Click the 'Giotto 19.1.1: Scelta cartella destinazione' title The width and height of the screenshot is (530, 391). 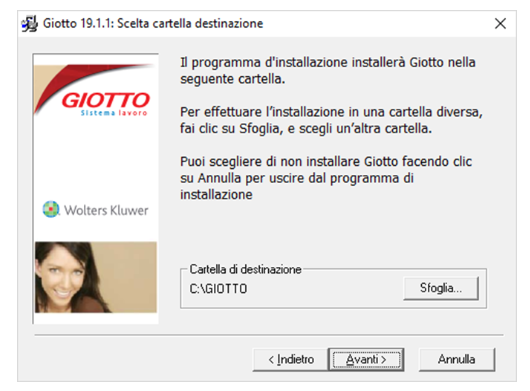pyautogui.click(x=153, y=24)
